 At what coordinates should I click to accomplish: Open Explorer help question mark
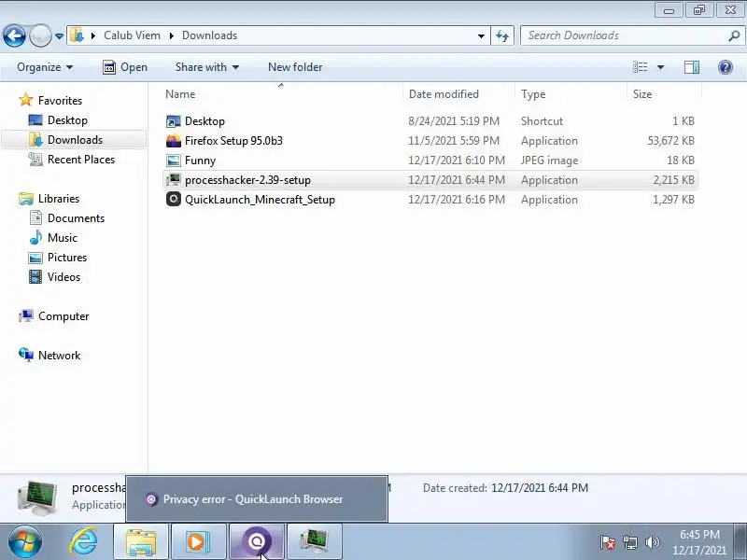tap(726, 67)
